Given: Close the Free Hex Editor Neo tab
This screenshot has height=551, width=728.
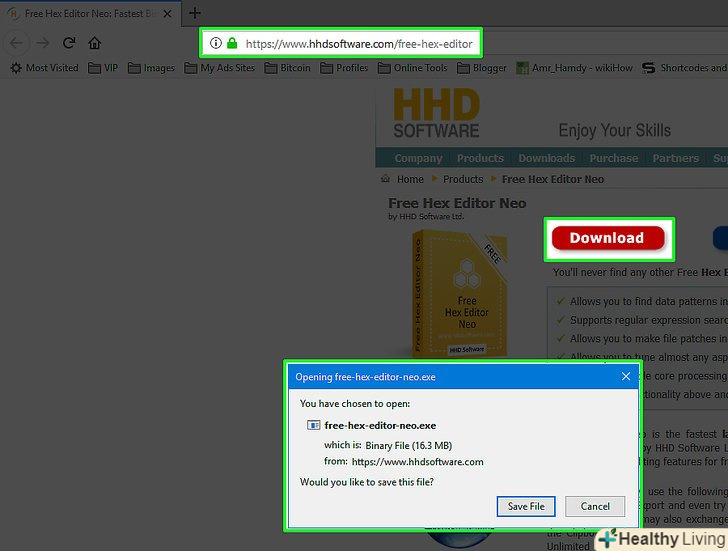Looking at the screenshot, I should pos(168,14).
